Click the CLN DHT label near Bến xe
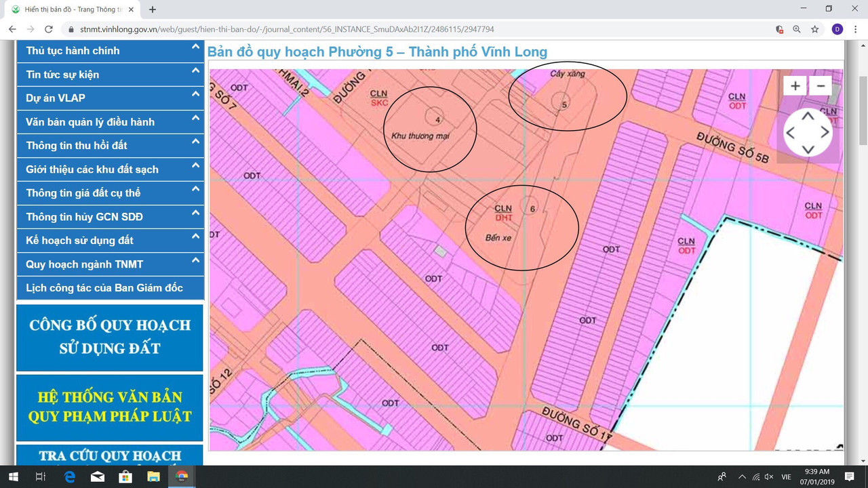868x488 pixels. [503, 213]
